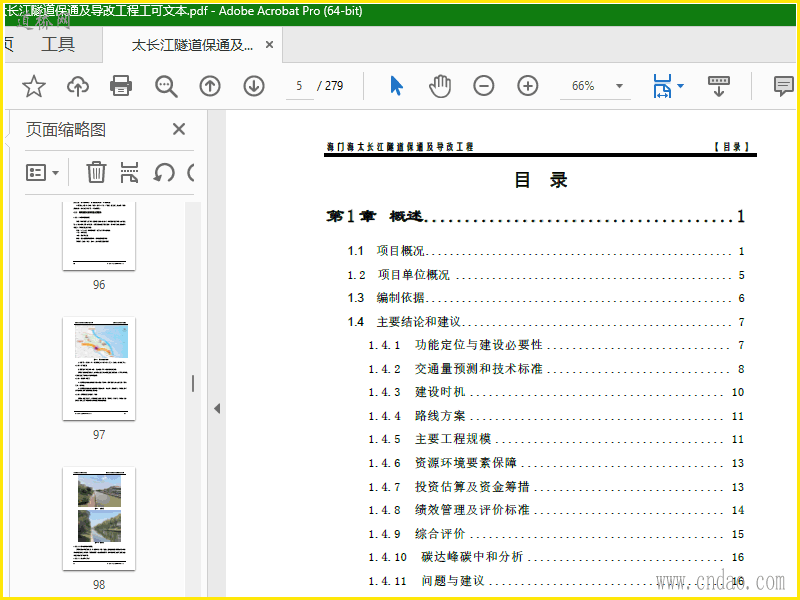
Task: Click the page number field showing 5
Action: coord(299,86)
